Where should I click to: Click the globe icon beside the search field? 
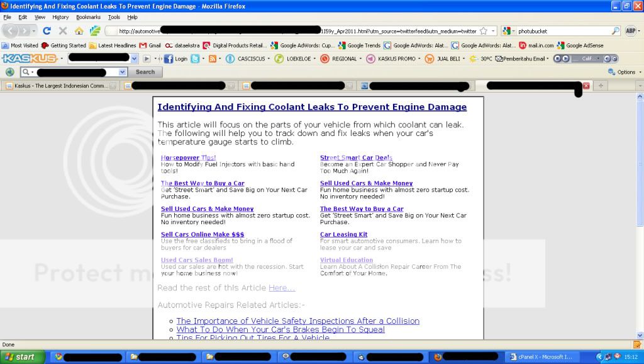pyautogui.click(x=10, y=72)
